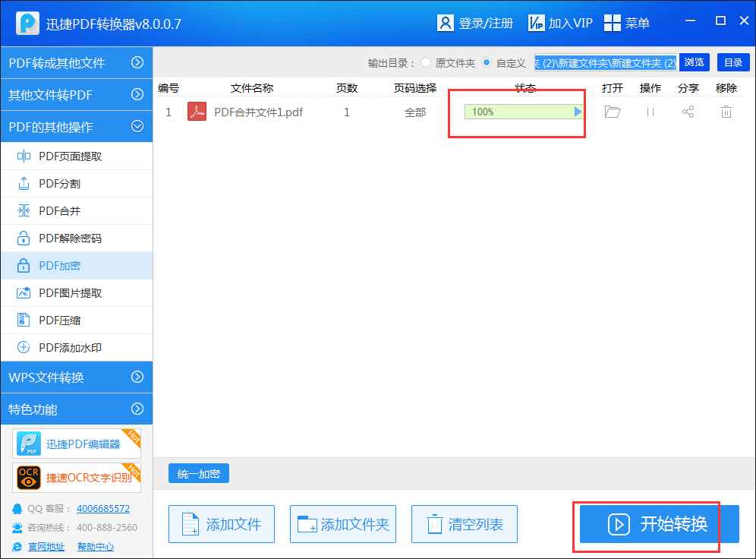Select PDF图片提取 in sidebar
This screenshot has height=559, width=756.
[77, 292]
